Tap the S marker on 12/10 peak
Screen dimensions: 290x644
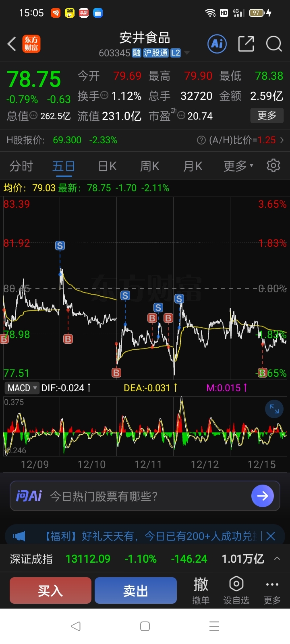click(60, 246)
